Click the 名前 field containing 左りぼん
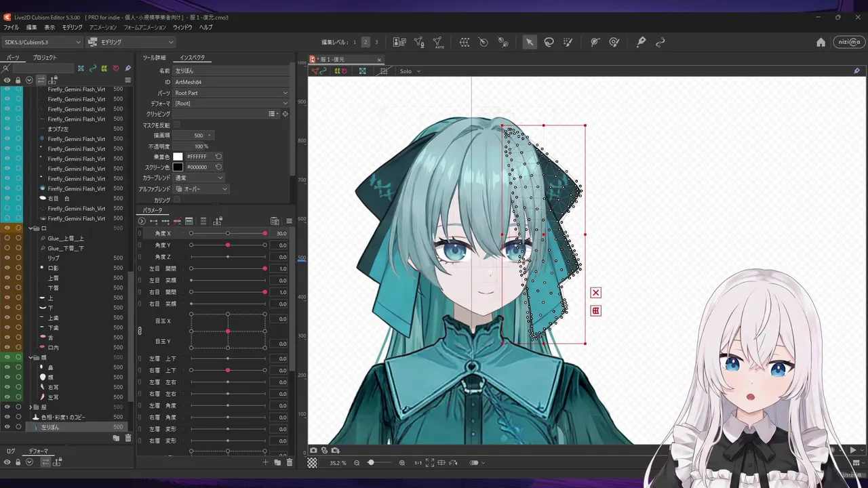This screenshot has height=488, width=868. [x=231, y=70]
